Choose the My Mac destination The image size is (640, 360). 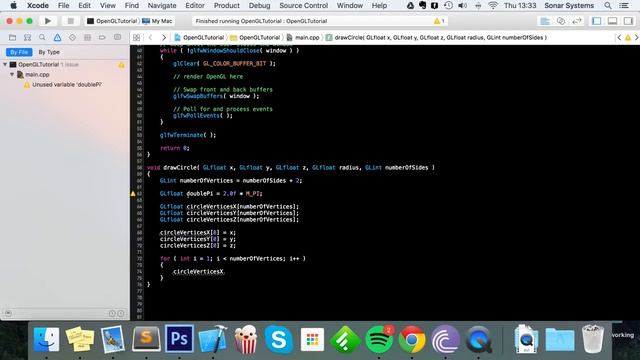tap(157, 21)
